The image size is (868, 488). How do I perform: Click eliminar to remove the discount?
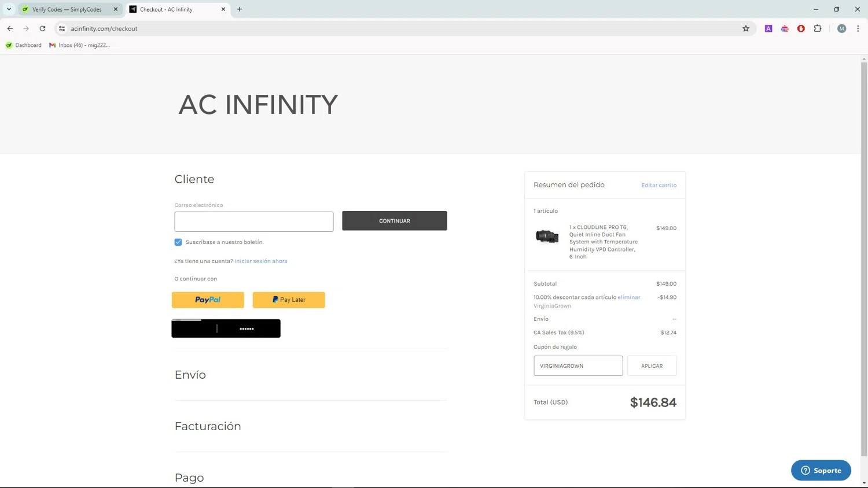(x=629, y=297)
